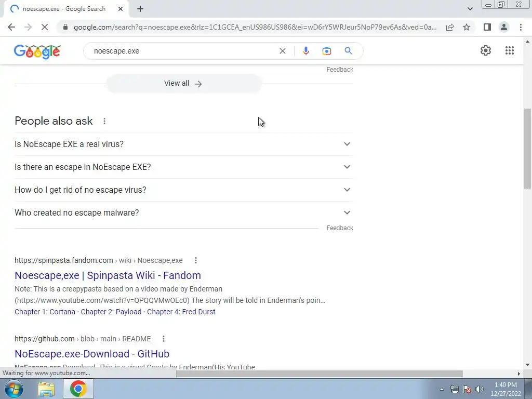Open the taskbar clock and date
532x399 pixels.
point(506,389)
